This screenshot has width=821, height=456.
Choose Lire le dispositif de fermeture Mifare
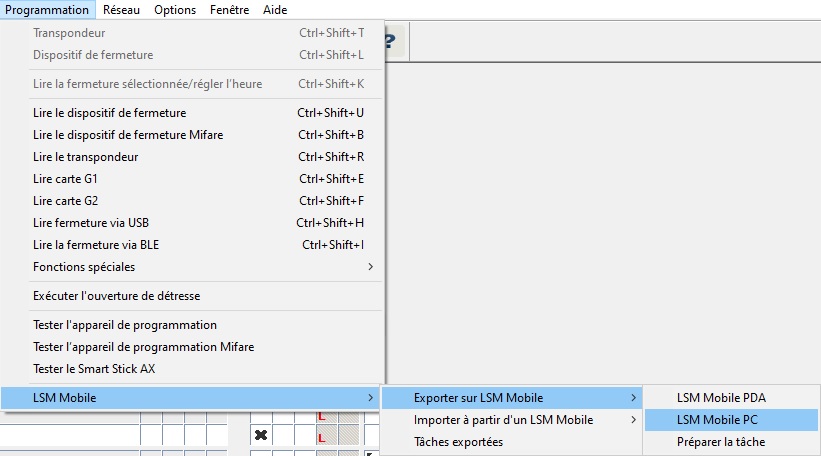pos(128,135)
